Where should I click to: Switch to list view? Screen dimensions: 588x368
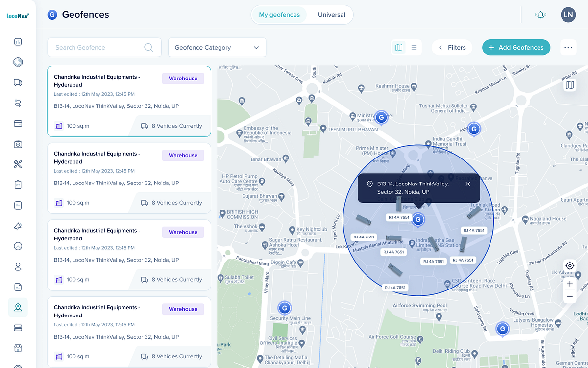click(414, 47)
